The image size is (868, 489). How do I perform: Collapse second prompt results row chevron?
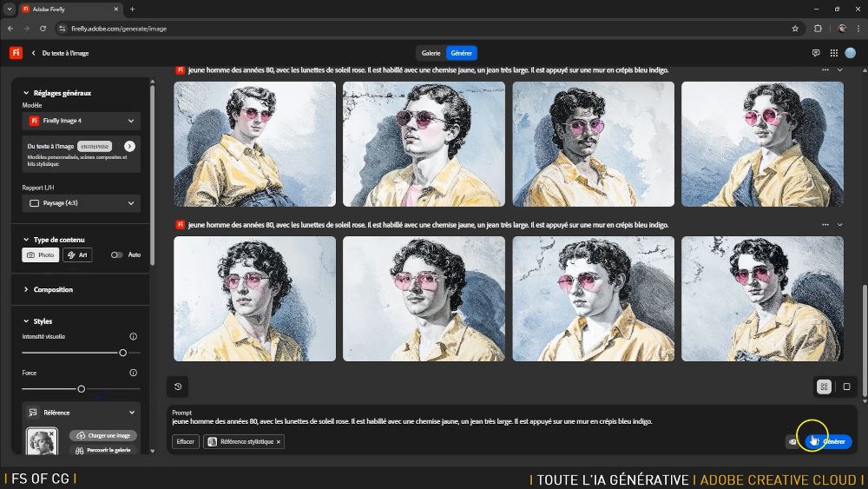pos(839,225)
